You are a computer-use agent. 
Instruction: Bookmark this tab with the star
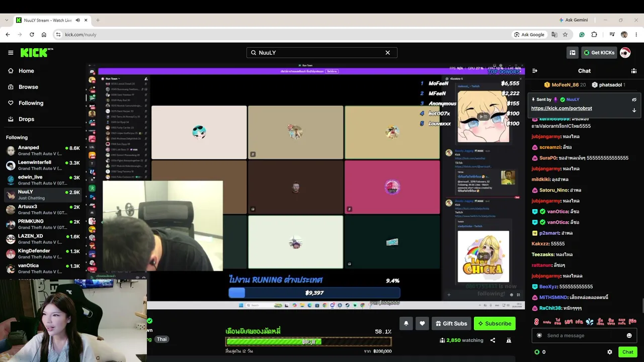[565, 35]
